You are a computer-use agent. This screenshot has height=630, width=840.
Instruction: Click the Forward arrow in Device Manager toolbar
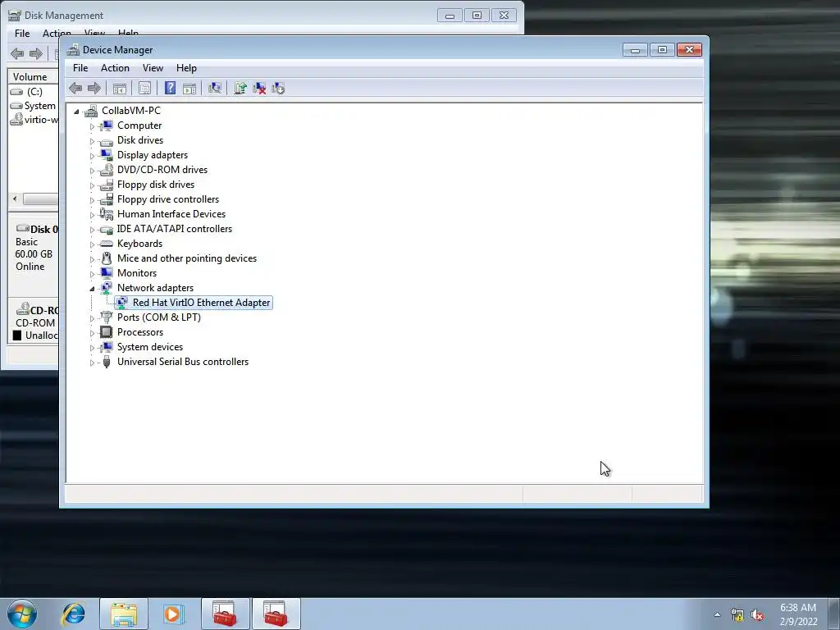point(94,89)
